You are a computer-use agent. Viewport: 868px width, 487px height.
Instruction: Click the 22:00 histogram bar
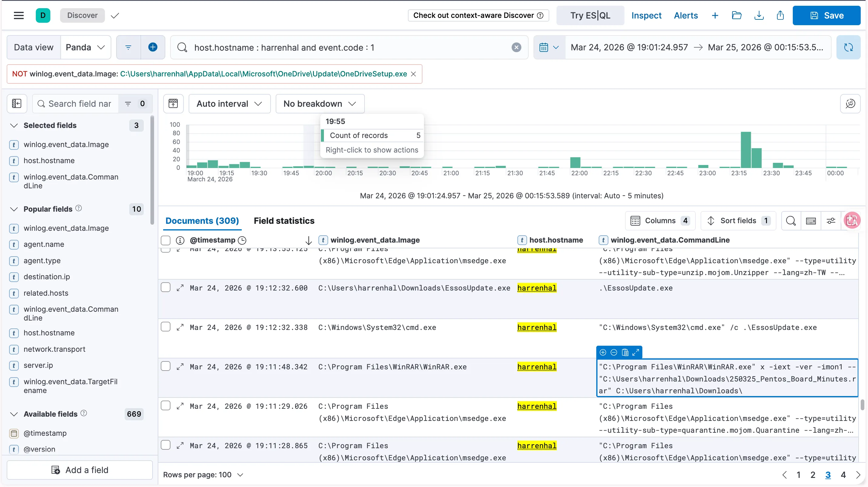pyautogui.click(x=575, y=163)
